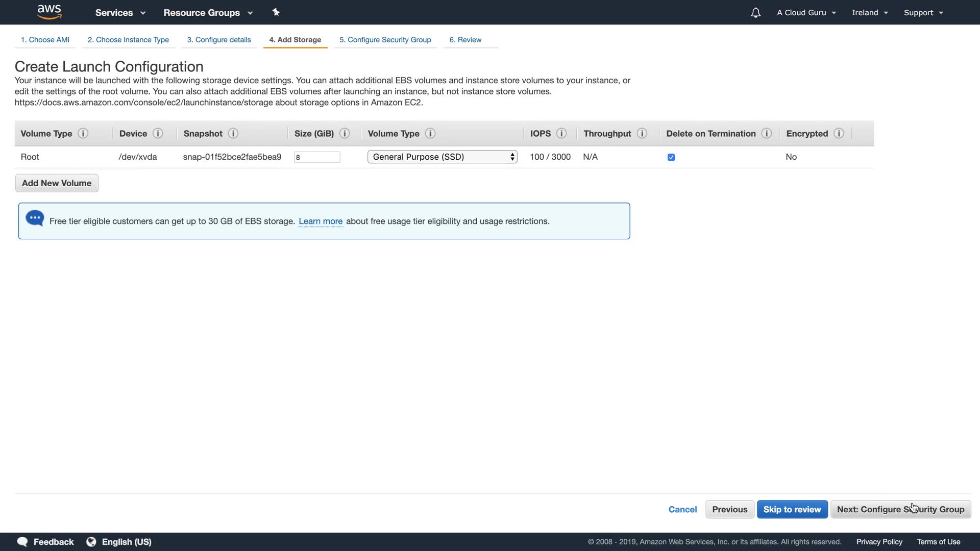The width and height of the screenshot is (980, 551).
Task: Click info icon next to Encrypted
Action: tap(839, 134)
